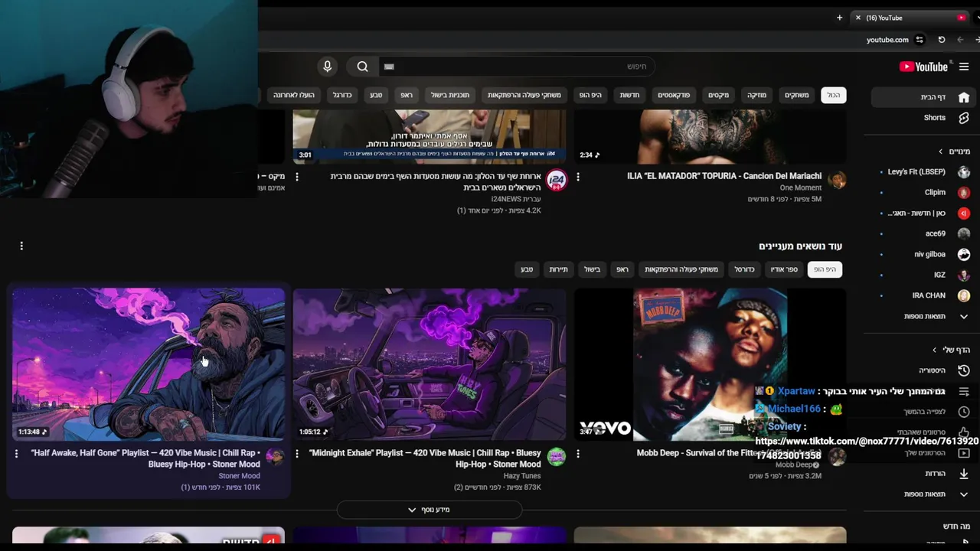Screen dimensions: 980x551
Task: Open the מינויים subscriptions chevron header
Action: click(x=954, y=152)
